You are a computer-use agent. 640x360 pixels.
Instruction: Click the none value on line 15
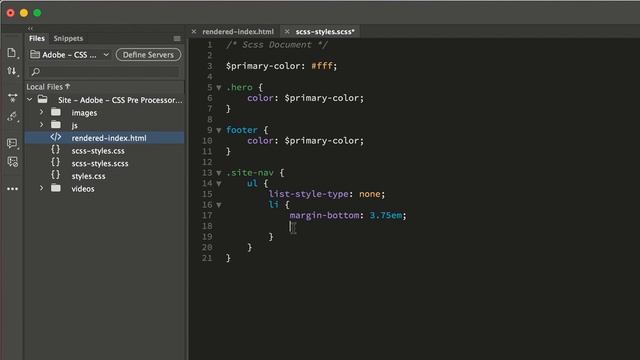click(369, 194)
